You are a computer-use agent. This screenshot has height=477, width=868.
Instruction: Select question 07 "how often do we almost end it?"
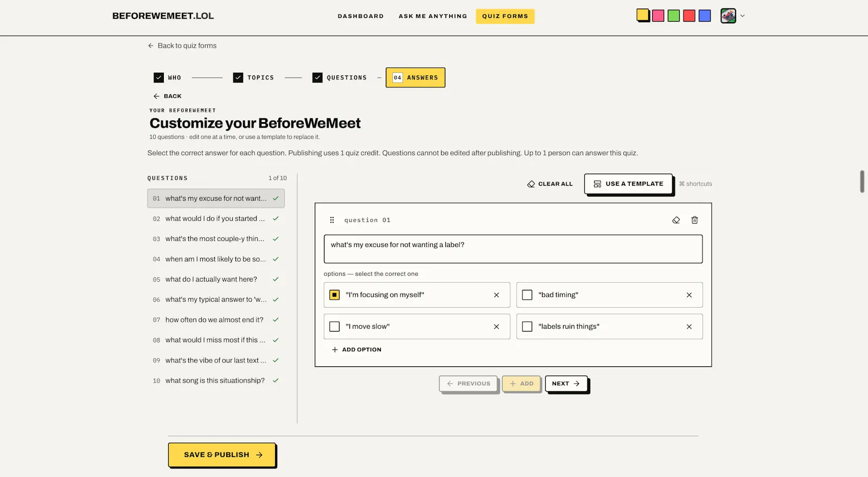pyautogui.click(x=216, y=320)
